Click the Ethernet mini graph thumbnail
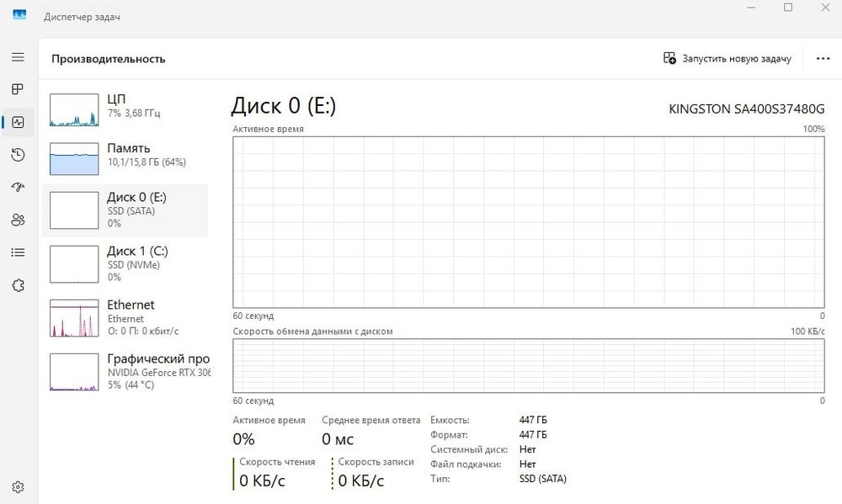Image resolution: width=842 pixels, height=504 pixels. coord(74,318)
